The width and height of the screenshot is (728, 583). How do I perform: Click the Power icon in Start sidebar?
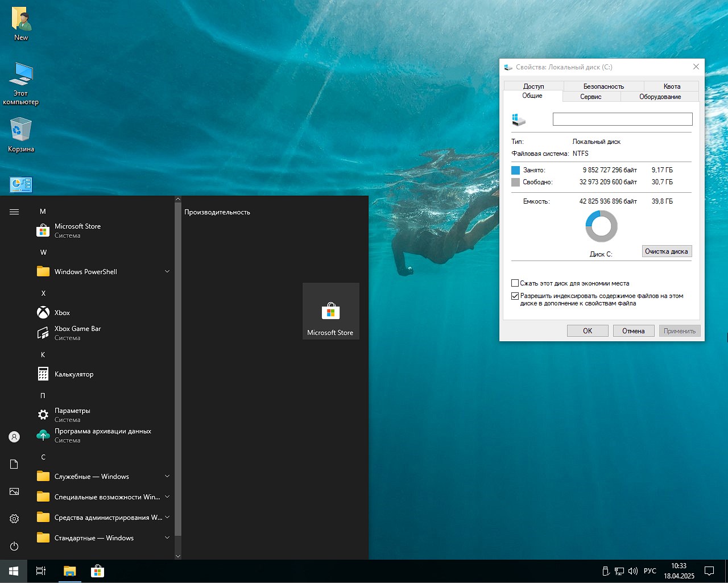pyautogui.click(x=14, y=546)
